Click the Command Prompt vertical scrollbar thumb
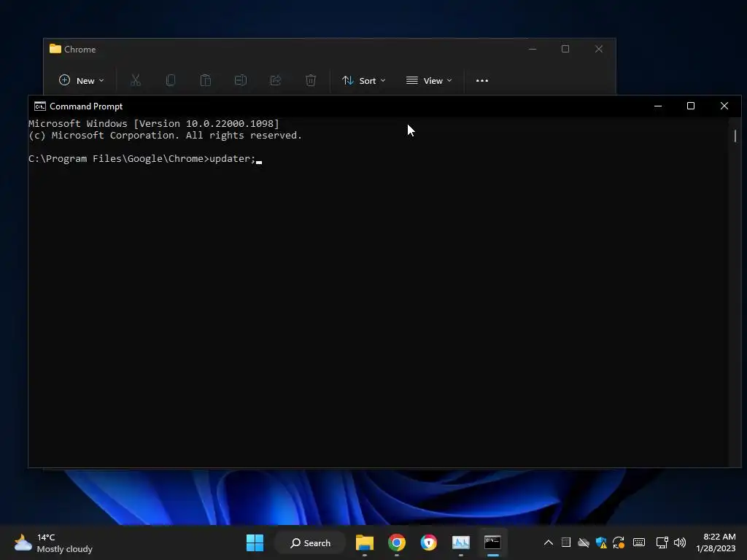 [x=735, y=136]
